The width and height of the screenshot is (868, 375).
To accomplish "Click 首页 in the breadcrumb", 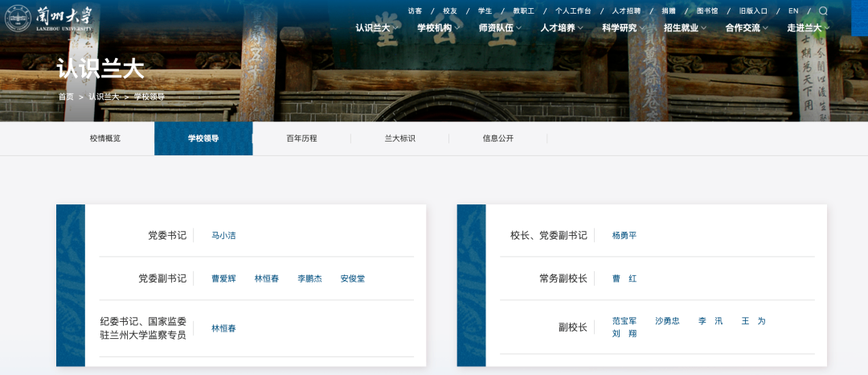I will point(65,97).
